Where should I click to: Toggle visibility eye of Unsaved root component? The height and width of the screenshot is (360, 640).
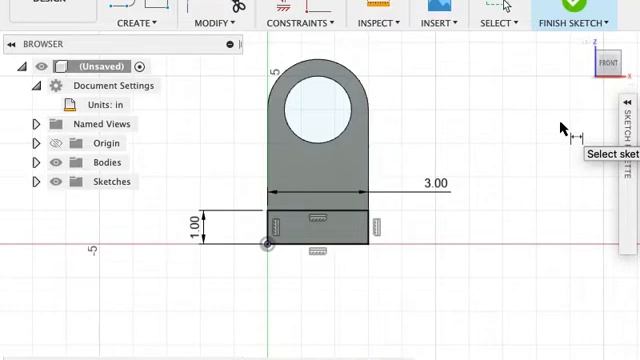point(41,67)
